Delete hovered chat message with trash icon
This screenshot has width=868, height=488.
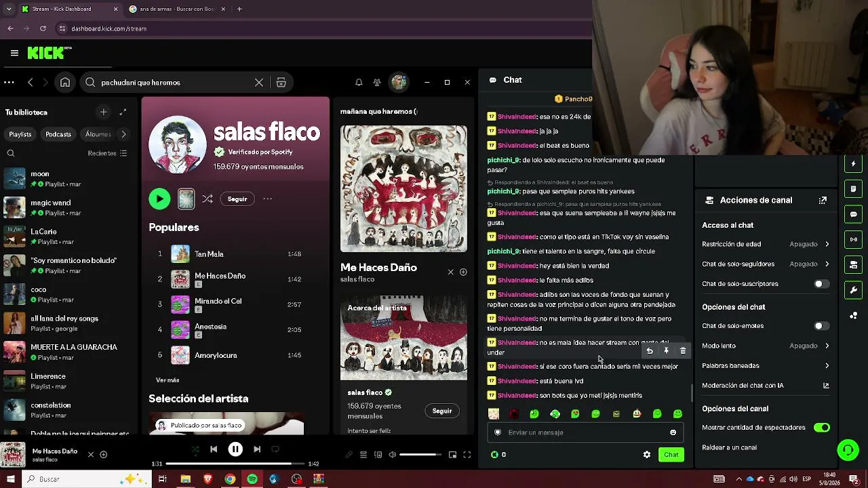click(x=683, y=351)
